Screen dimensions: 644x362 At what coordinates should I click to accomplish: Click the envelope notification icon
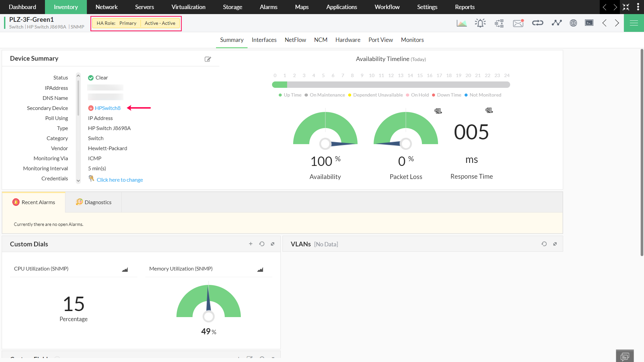click(518, 23)
